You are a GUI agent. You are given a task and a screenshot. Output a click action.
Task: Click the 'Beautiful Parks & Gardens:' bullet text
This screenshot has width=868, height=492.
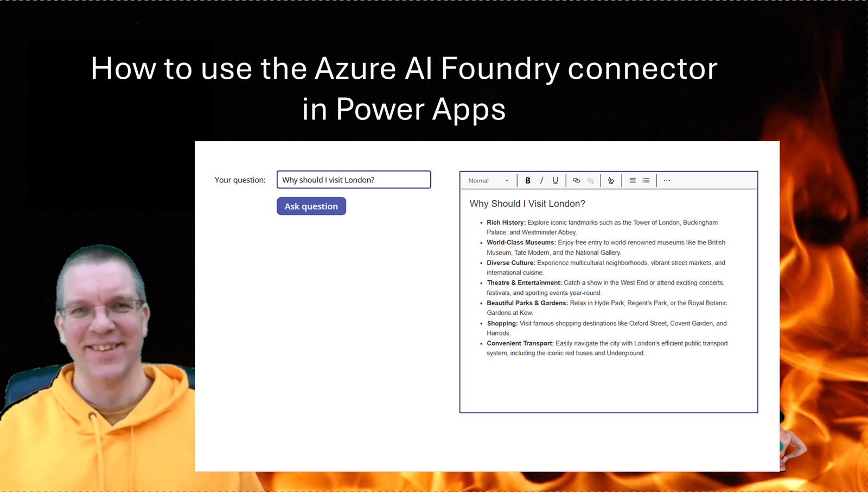click(527, 303)
